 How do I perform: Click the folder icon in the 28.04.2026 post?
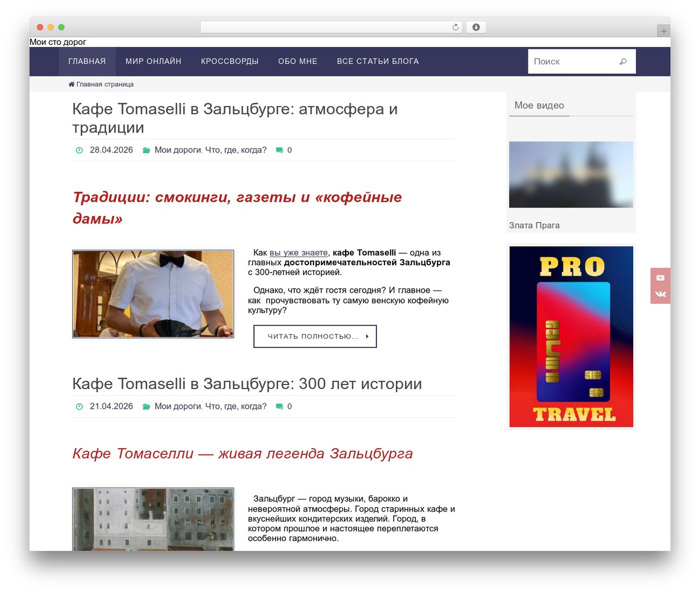click(x=147, y=150)
